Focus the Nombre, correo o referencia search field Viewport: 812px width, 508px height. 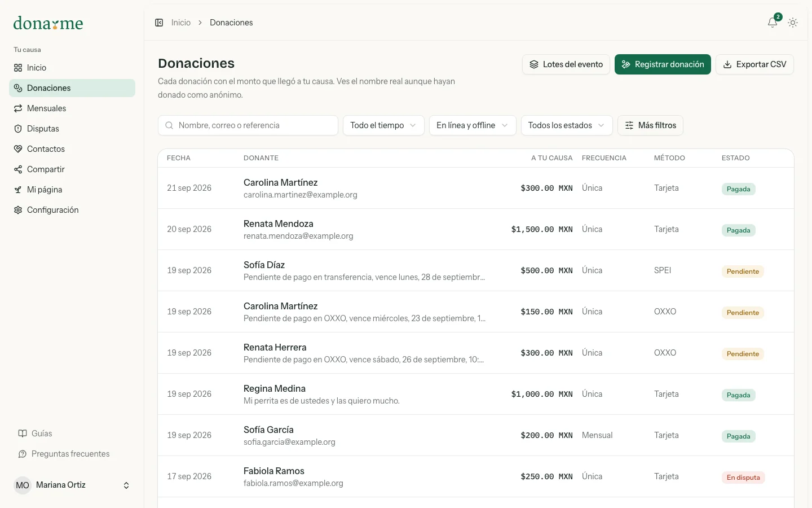coord(248,125)
